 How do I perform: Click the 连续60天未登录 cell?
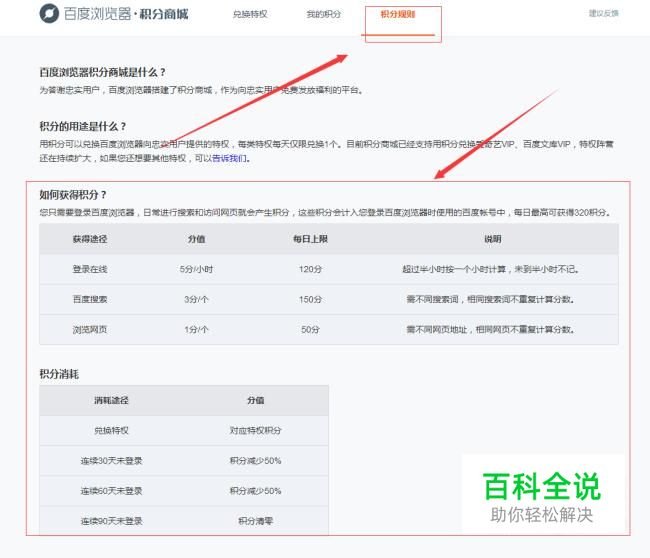coord(111,491)
